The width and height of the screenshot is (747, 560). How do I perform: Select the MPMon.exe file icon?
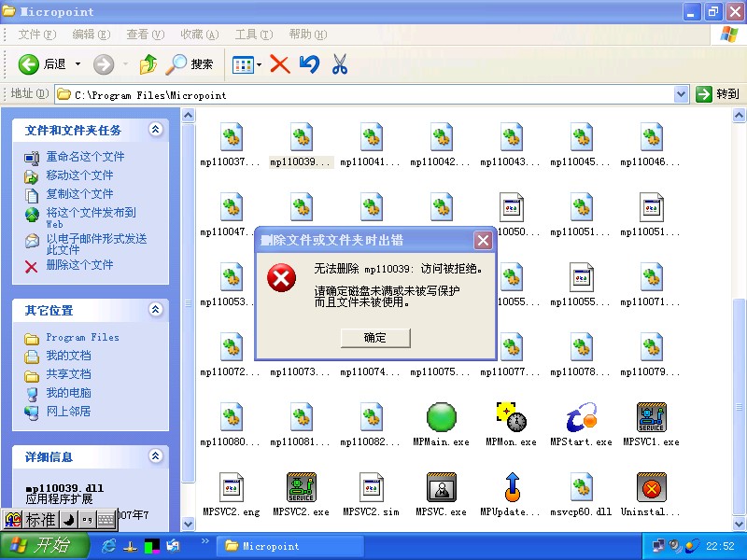[511, 417]
